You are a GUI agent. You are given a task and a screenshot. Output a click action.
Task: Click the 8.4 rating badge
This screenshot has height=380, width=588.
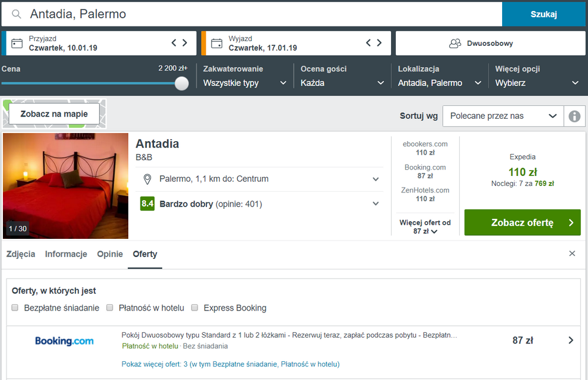tap(148, 204)
